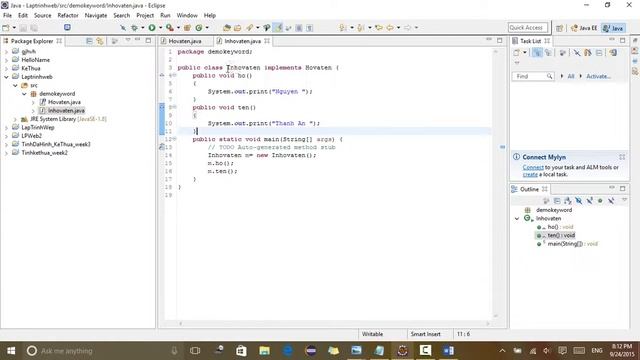This screenshot has height=360, width=640.
Task: Click the Last Edit Location arrow icon
Action: [379, 28]
